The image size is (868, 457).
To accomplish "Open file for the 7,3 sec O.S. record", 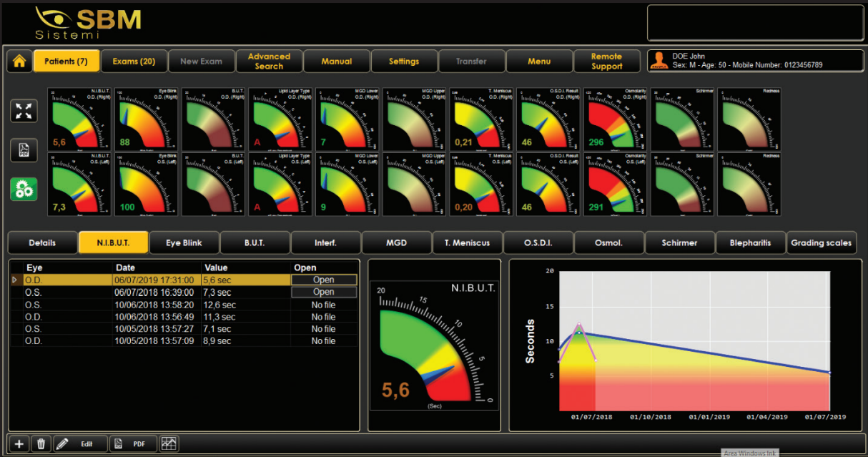I will coord(323,292).
